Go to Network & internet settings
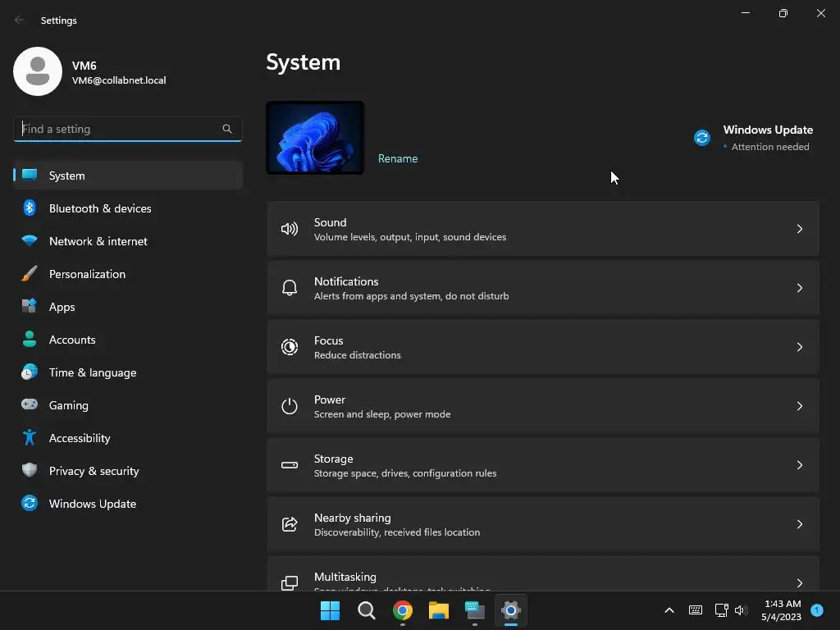The height and width of the screenshot is (630, 840). tap(128, 240)
